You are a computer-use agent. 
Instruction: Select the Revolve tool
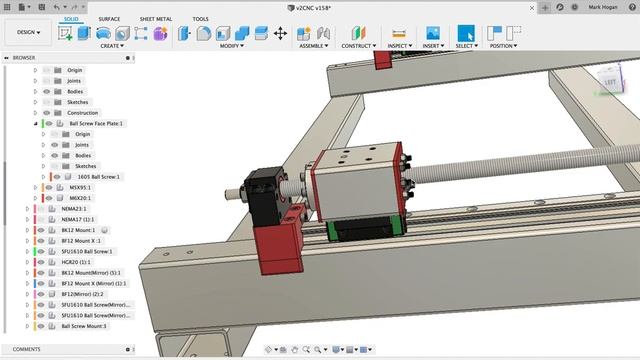point(103,33)
